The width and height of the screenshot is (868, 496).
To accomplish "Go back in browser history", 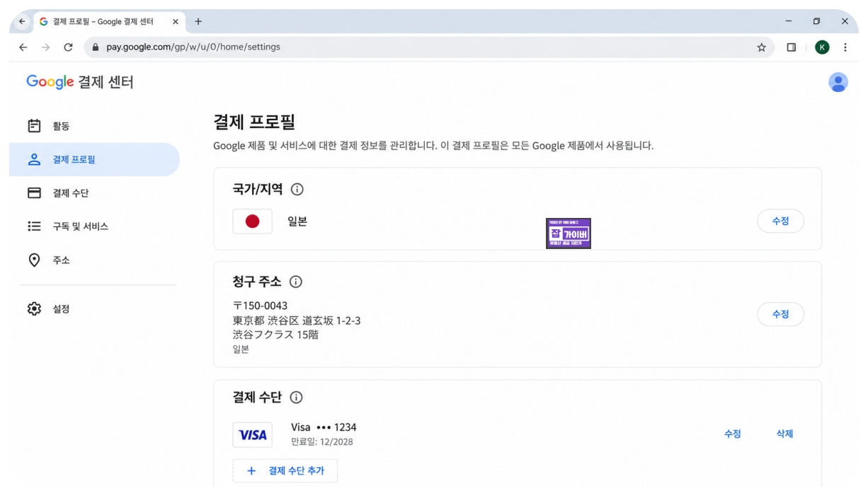I will coord(22,47).
